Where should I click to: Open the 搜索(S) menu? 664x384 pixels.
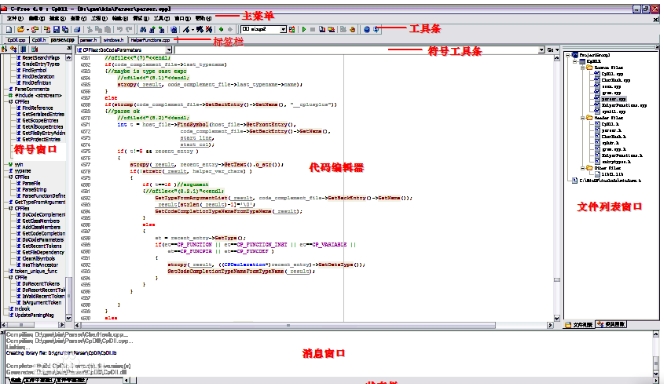pos(58,19)
